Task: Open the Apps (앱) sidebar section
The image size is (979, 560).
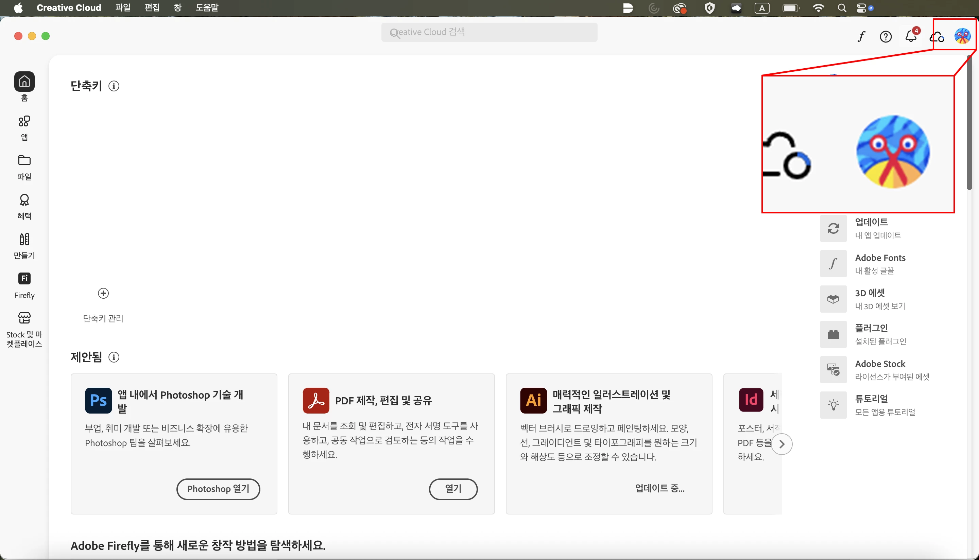Action: (x=24, y=122)
